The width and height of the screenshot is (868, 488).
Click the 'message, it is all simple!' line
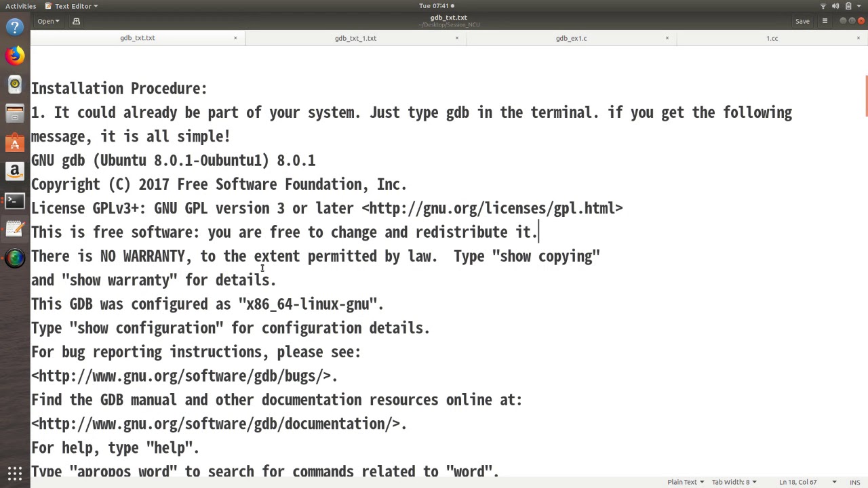[131, 136]
